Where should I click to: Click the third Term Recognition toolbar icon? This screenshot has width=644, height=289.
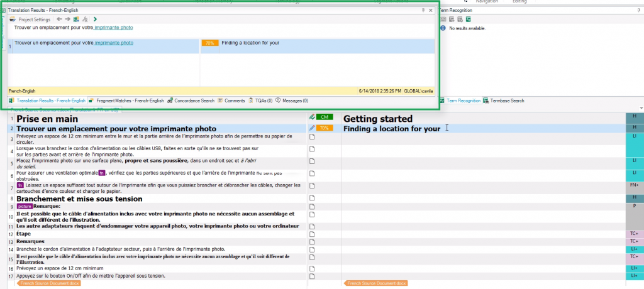pos(460,19)
